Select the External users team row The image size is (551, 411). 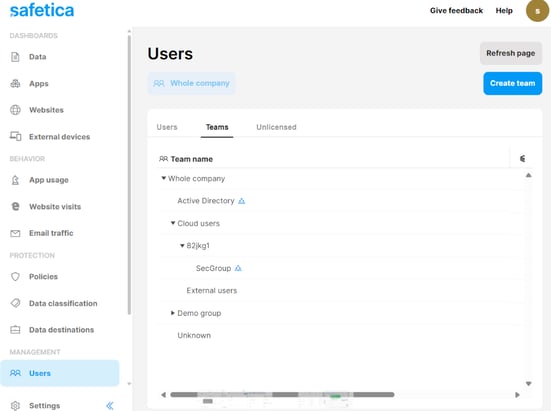343,291
